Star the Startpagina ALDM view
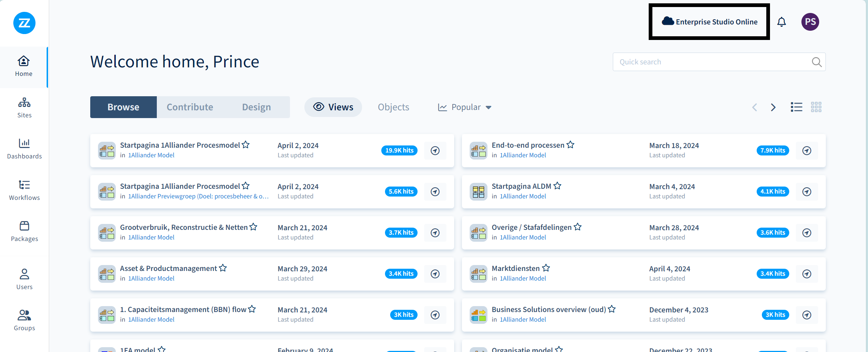868x352 pixels. [557, 186]
